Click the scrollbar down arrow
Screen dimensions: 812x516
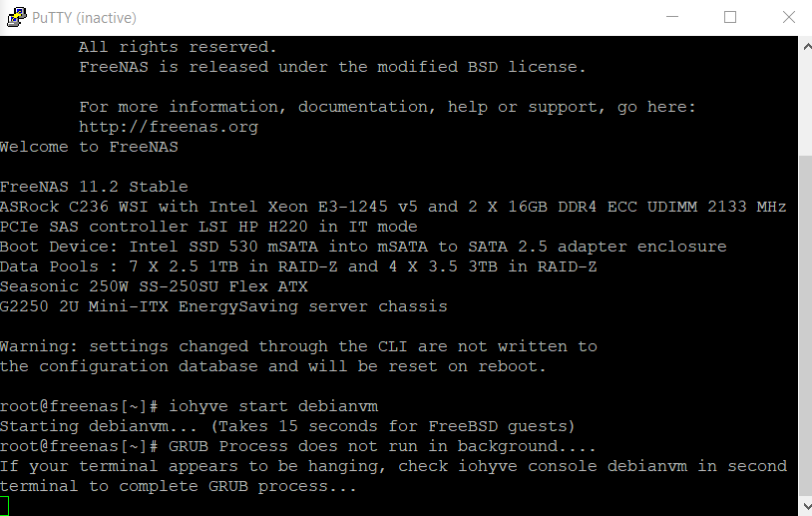[805, 507]
